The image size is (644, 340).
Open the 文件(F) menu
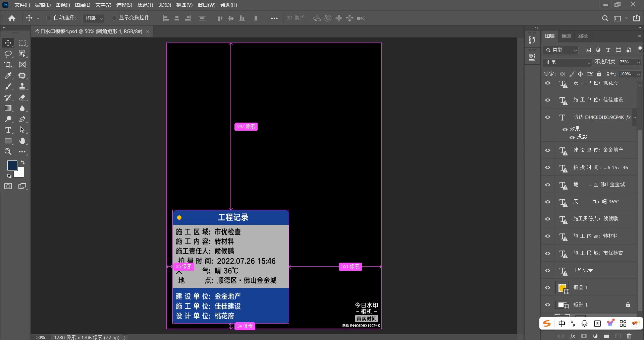click(22, 5)
